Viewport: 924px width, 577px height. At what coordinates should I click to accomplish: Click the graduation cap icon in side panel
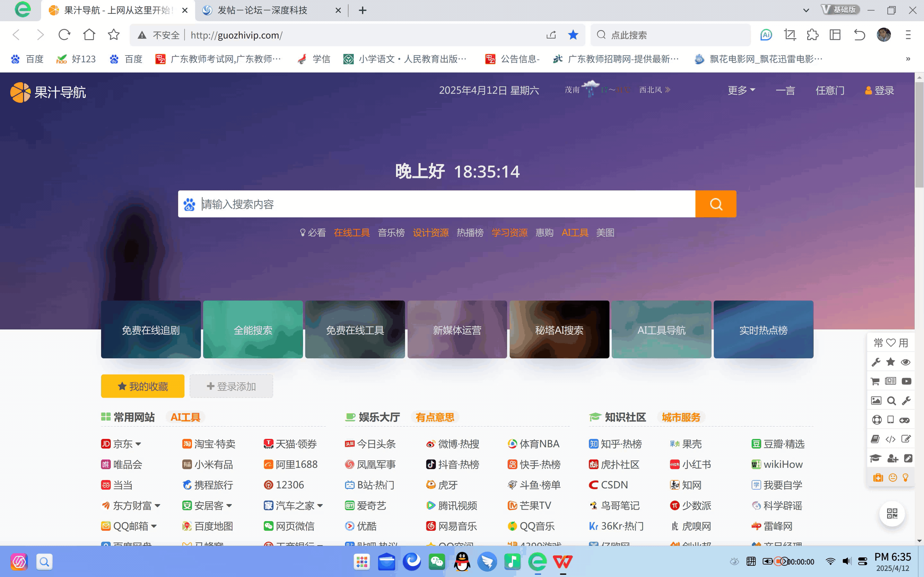click(875, 458)
